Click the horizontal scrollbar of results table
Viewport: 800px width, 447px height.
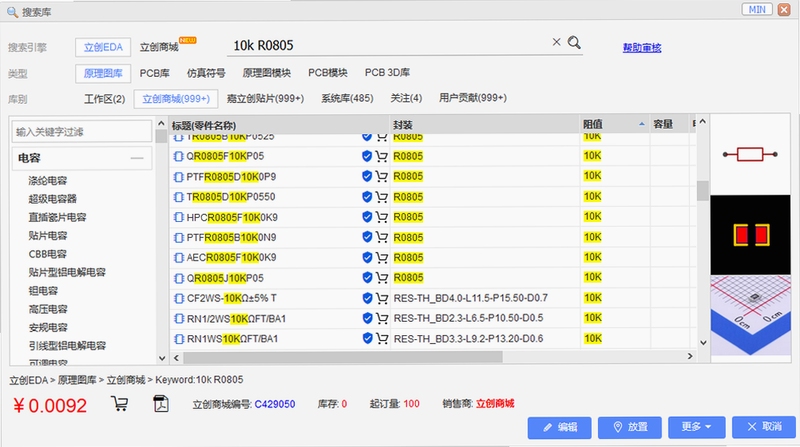point(343,357)
